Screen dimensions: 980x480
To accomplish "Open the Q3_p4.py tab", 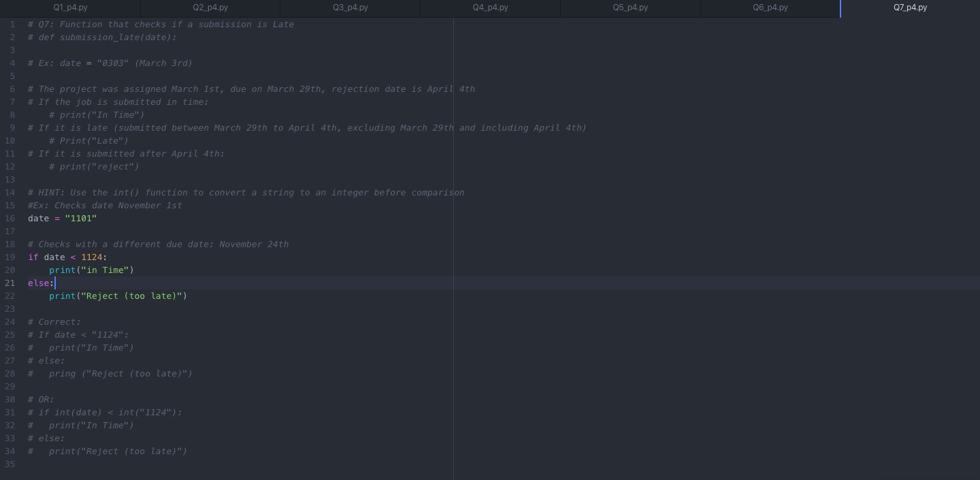I will click(x=350, y=7).
